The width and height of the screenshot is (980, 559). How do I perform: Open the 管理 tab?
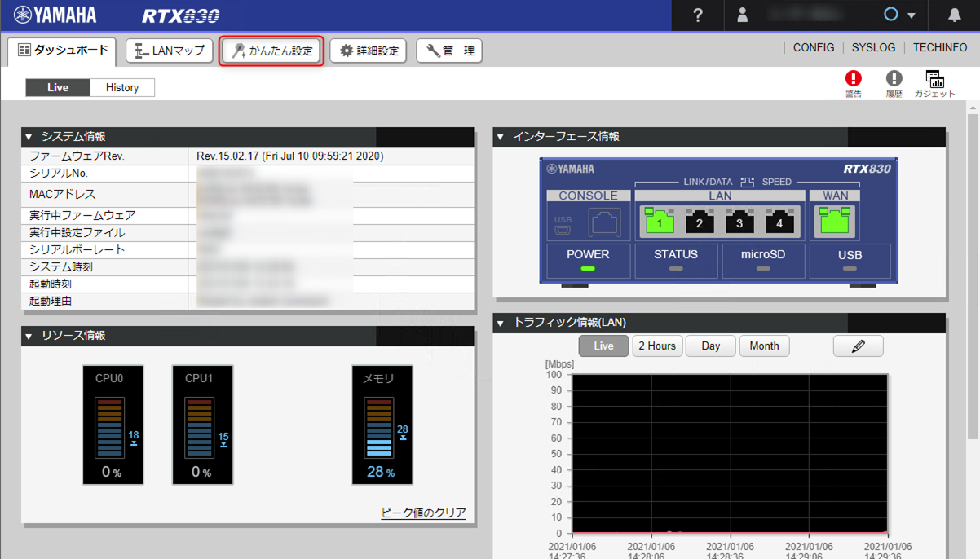(x=449, y=51)
